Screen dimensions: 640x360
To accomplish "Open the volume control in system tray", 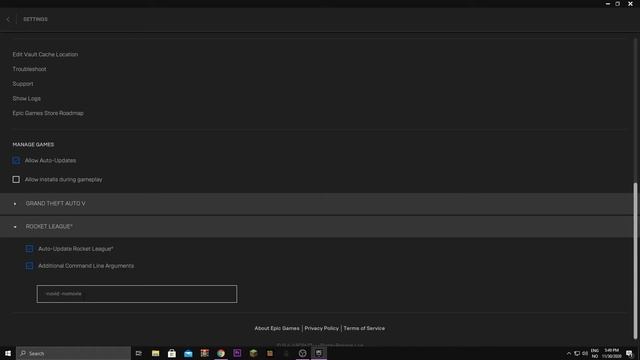I will tap(585, 353).
